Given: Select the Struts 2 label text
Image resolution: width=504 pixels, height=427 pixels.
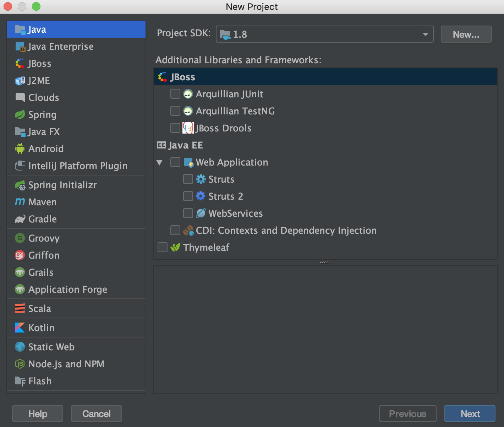Looking at the screenshot, I should 226,196.
